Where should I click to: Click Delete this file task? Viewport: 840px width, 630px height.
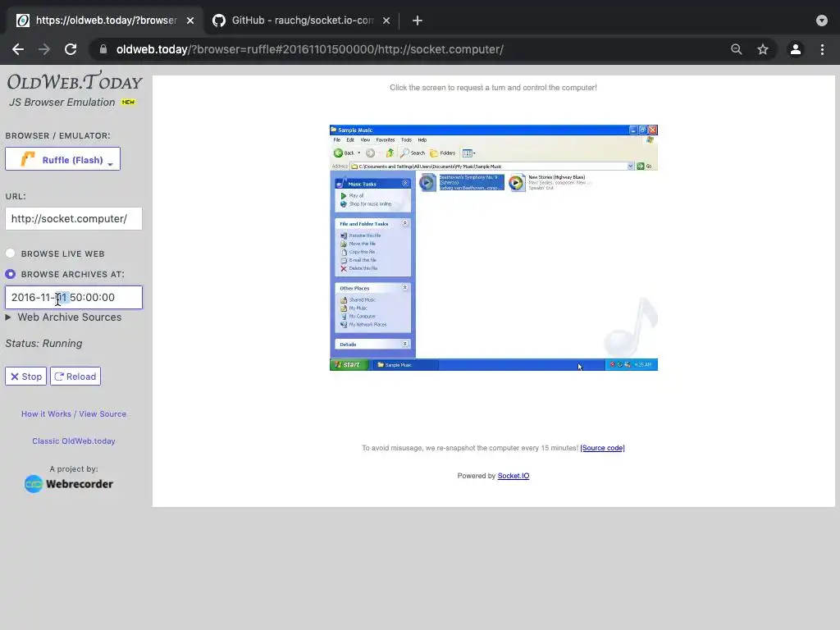[359, 268]
